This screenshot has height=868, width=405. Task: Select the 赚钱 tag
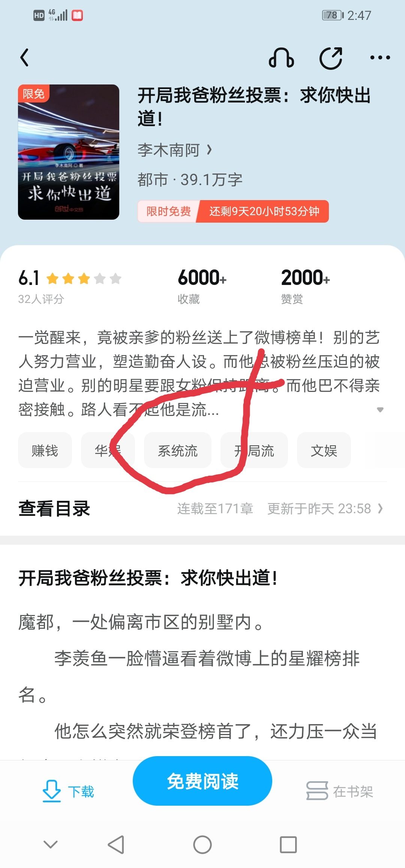[45, 450]
